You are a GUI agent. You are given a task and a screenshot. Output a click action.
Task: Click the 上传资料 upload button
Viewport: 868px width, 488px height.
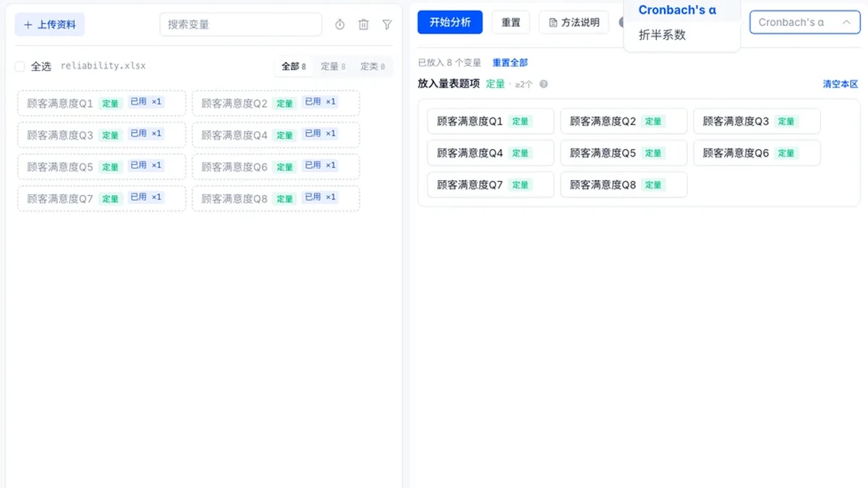tap(50, 25)
